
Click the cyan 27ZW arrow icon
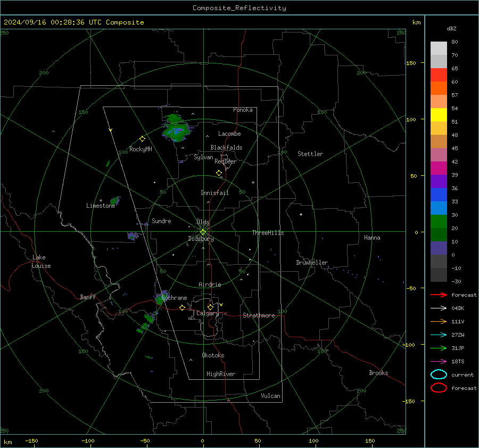click(x=439, y=335)
